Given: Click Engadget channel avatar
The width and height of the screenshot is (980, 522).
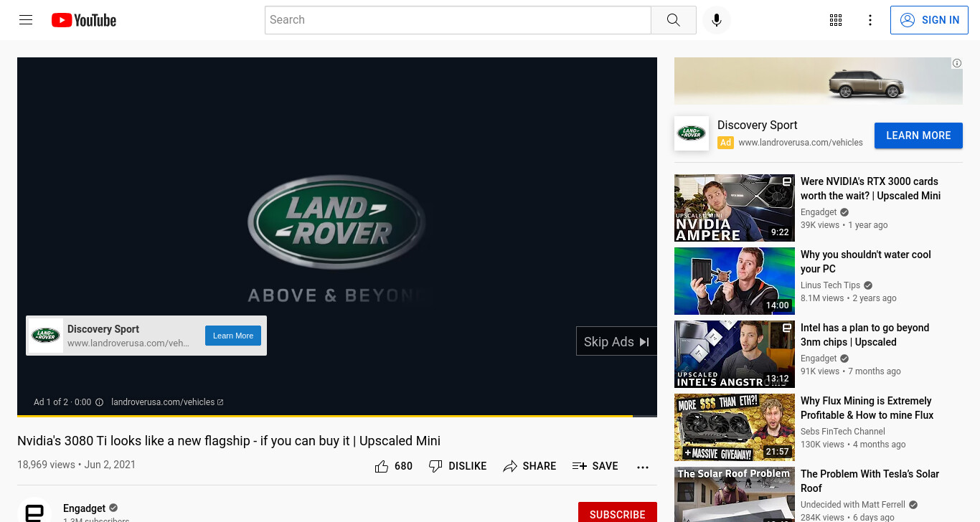Looking at the screenshot, I should point(34,511).
